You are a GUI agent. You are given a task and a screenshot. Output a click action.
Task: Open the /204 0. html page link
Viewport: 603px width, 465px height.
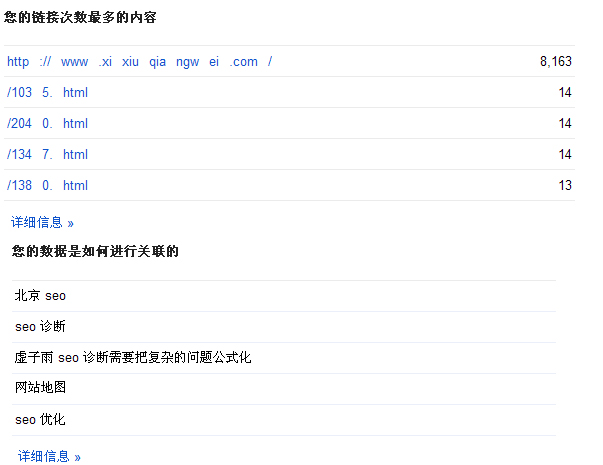pyautogui.click(x=47, y=124)
